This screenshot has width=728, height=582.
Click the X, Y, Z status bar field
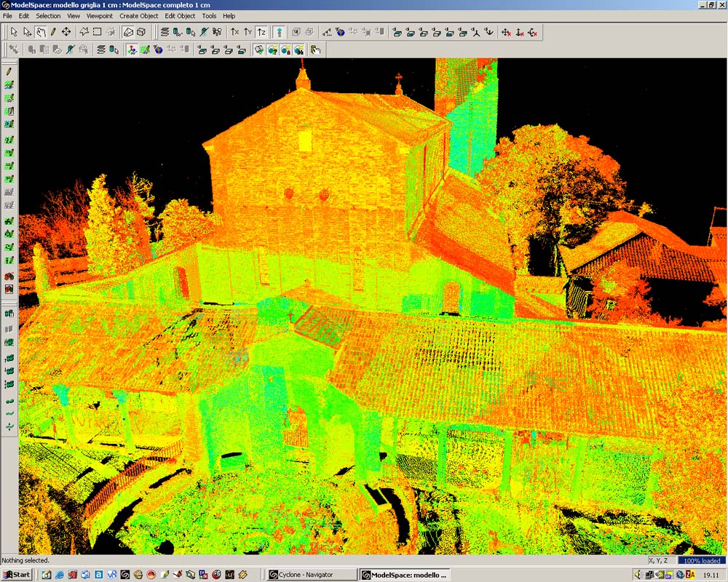pyautogui.click(x=658, y=561)
